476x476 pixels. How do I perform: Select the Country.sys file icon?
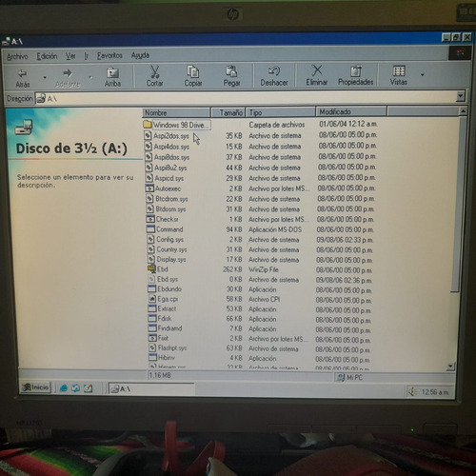[151, 249]
